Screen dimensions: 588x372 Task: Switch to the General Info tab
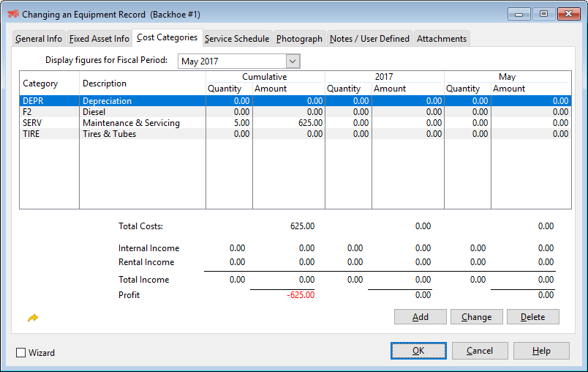(x=39, y=39)
